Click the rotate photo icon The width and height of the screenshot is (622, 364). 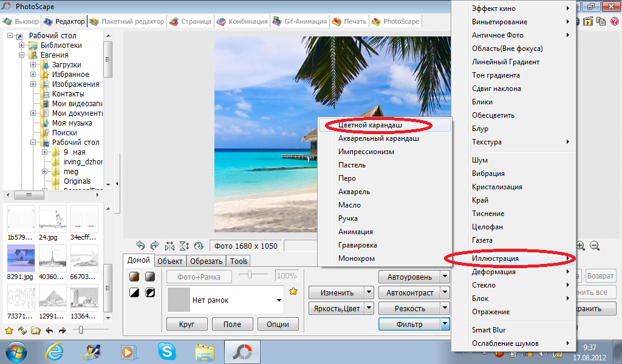(x=199, y=246)
